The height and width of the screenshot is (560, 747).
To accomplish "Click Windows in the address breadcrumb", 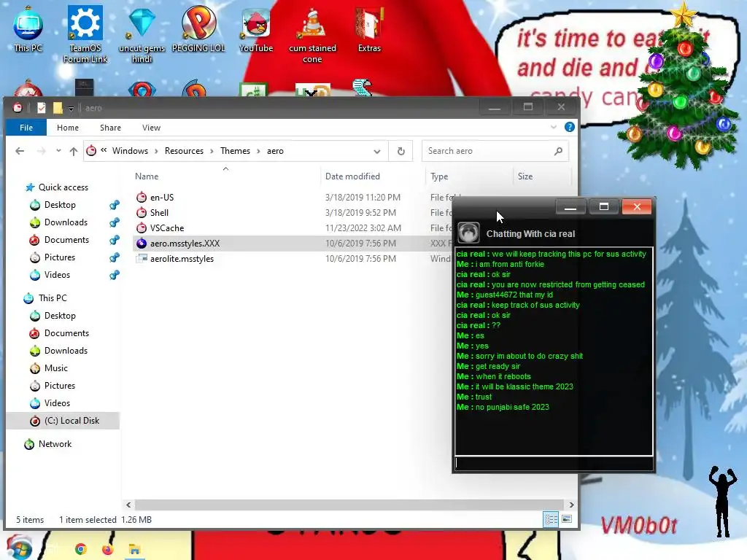I will (x=130, y=151).
